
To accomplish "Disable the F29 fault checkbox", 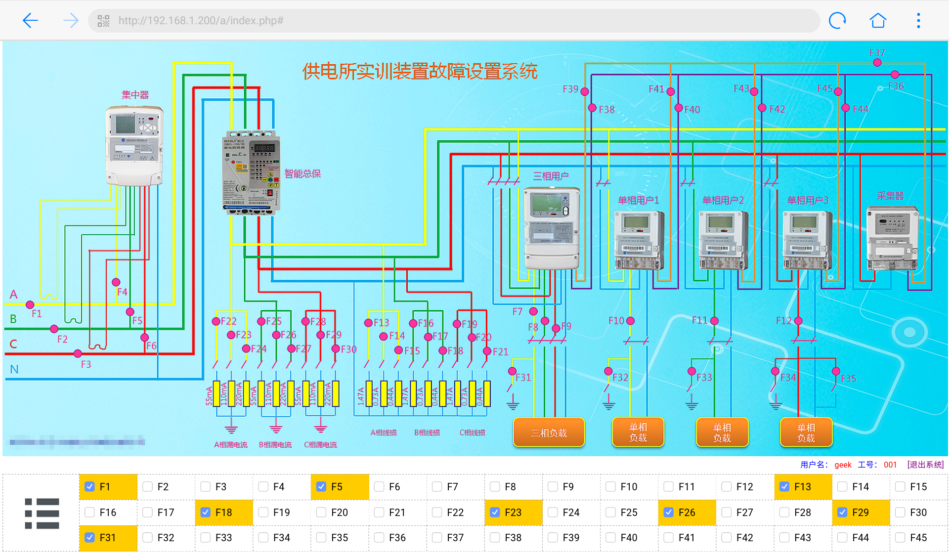I will point(842,513).
